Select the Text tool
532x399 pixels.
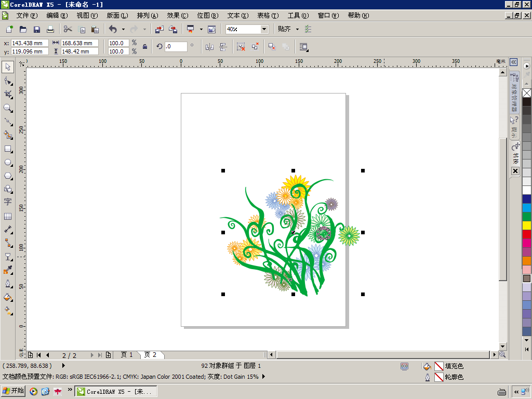point(8,202)
